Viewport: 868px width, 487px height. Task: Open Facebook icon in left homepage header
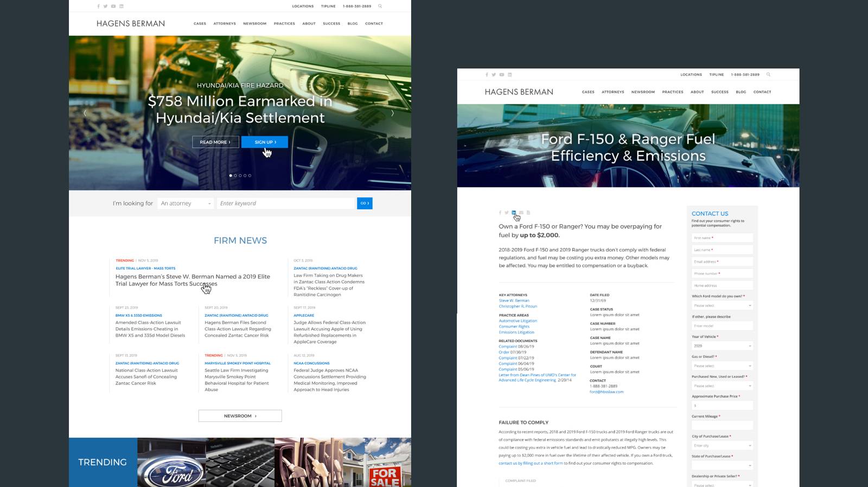pyautogui.click(x=98, y=7)
